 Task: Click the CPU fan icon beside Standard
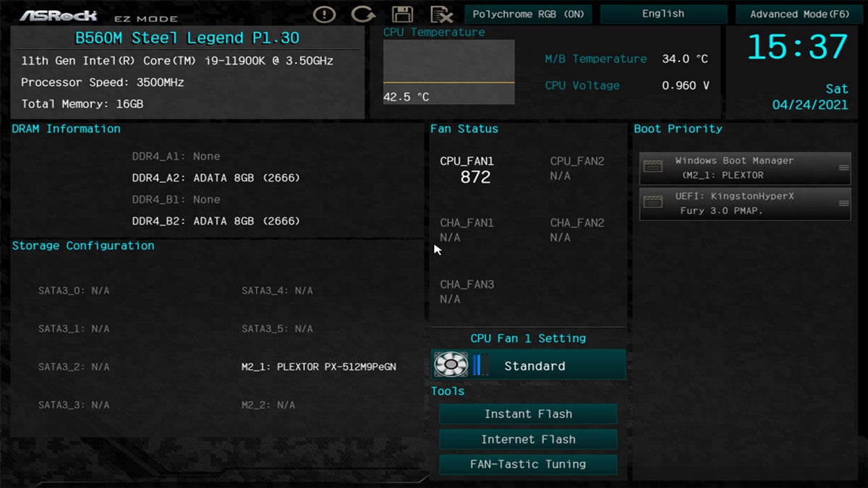[x=450, y=365]
